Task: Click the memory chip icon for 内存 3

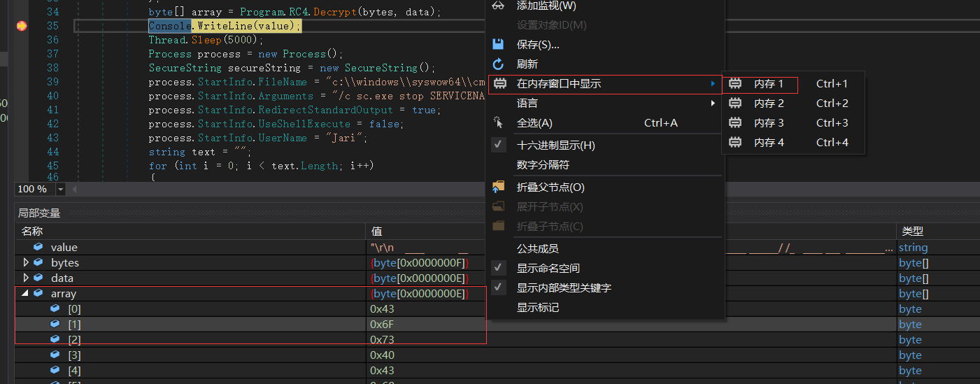Action: tap(735, 123)
